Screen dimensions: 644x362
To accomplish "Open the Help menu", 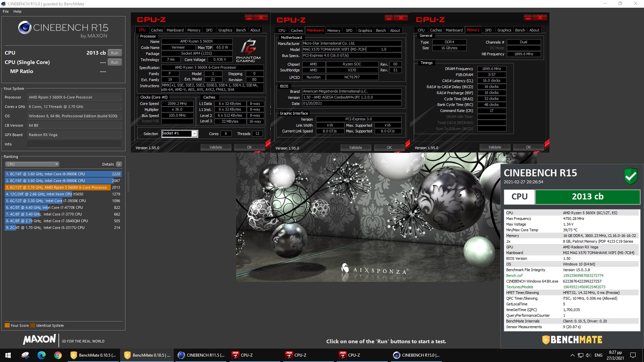I will [17, 11].
